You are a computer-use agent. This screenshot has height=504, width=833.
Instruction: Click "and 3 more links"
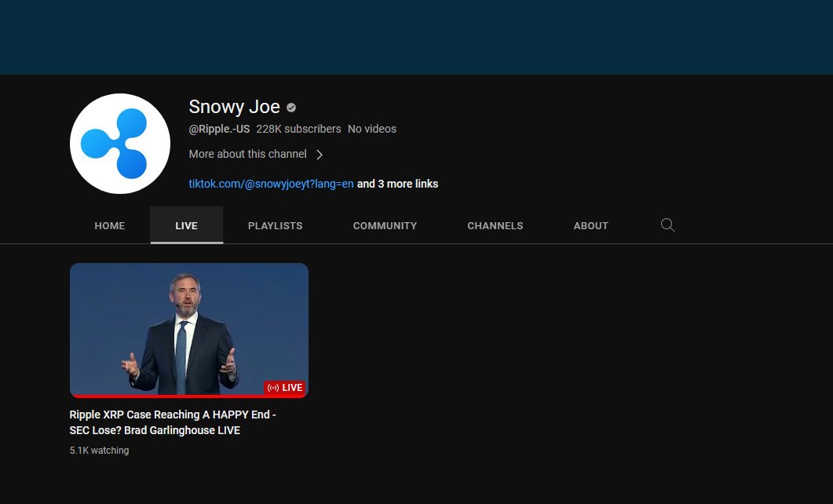(397, 184)
